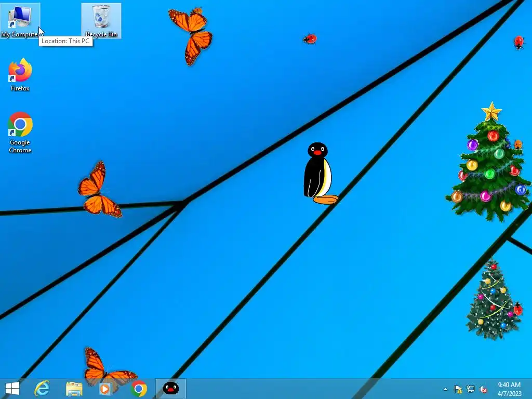Select the Firefox desktop shortcut

click(20, 75)
